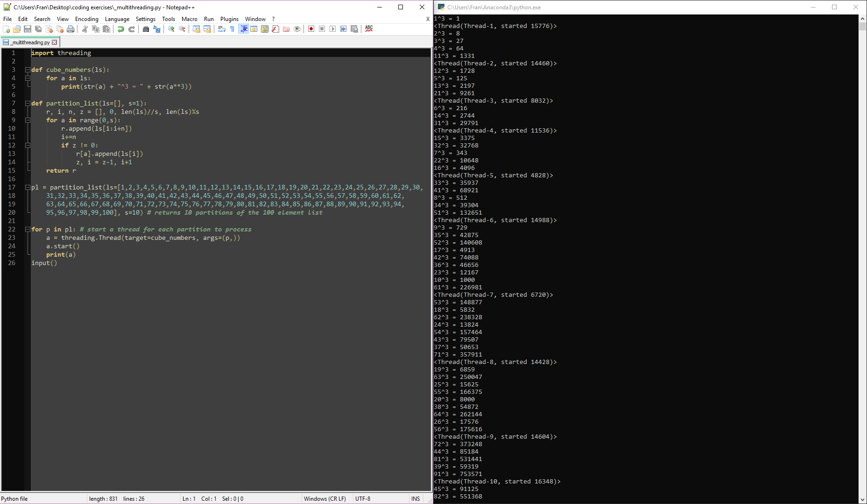867x504 pixels.
Task: Collapse the partition_list function fold marker
Action: pos(28,104)
